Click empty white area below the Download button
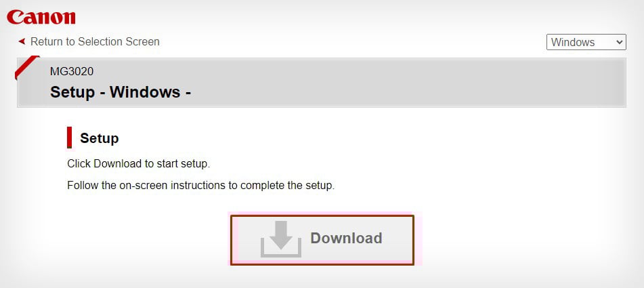The width and height of the screenshot is (644, 288). click(x=322, y=277)
